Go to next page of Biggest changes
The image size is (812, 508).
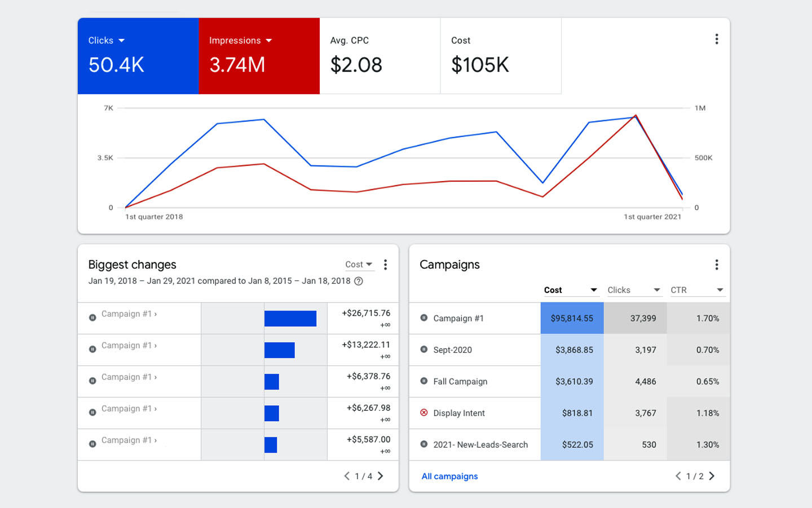pos(381,476)
